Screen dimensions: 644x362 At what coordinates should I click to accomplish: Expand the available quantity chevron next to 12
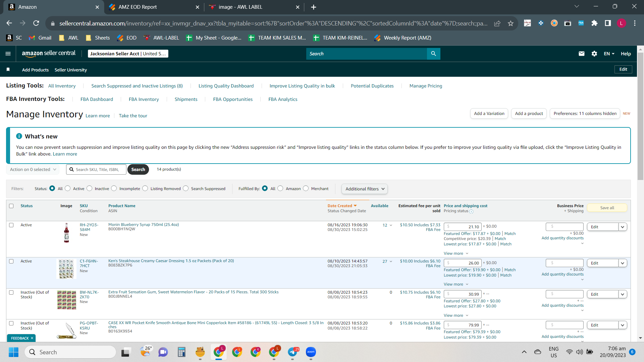tap(391, 225)
